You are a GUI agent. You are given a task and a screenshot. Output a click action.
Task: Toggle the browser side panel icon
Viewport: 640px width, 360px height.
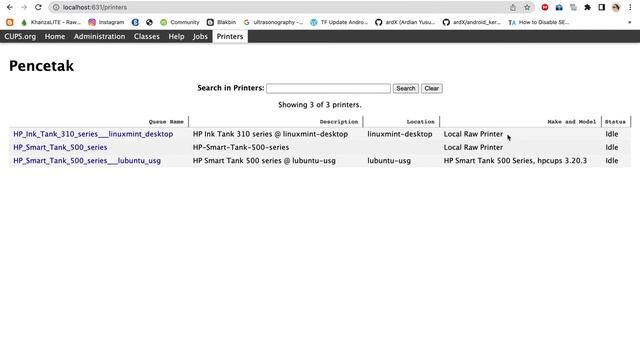(x=602, y=7)
